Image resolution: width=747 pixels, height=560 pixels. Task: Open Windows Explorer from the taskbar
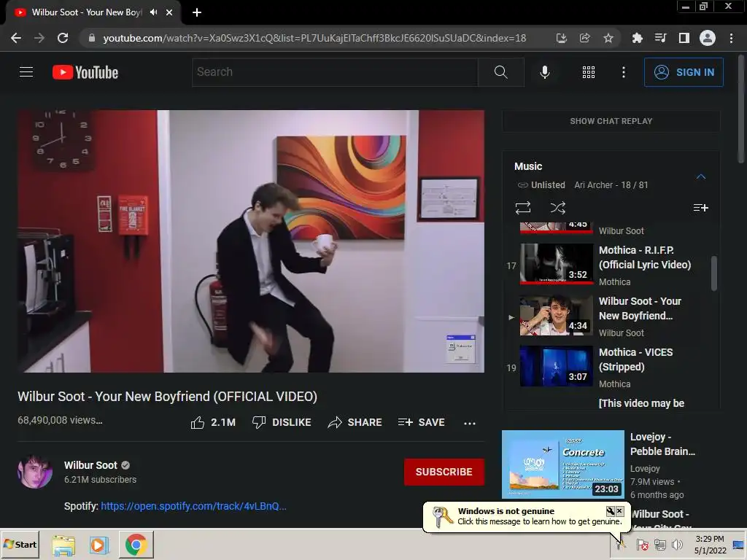click(x=63, y=544)
